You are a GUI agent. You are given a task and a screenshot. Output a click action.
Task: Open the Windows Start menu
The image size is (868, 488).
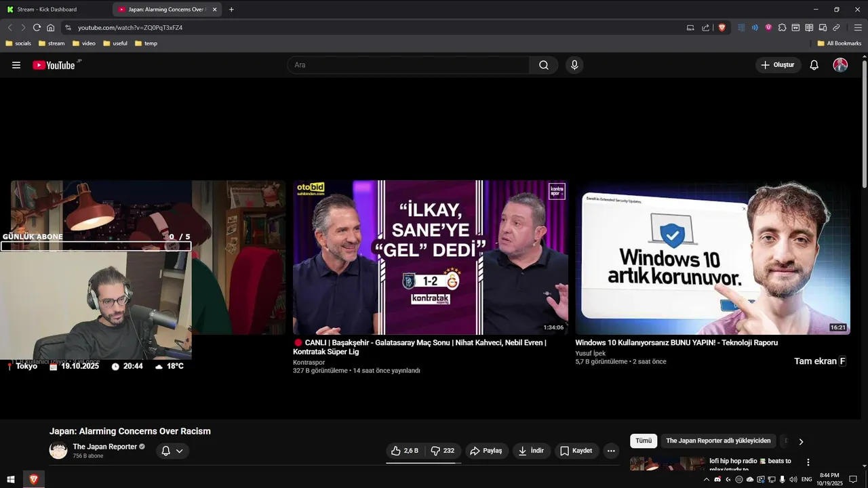(x=11, y=479)
